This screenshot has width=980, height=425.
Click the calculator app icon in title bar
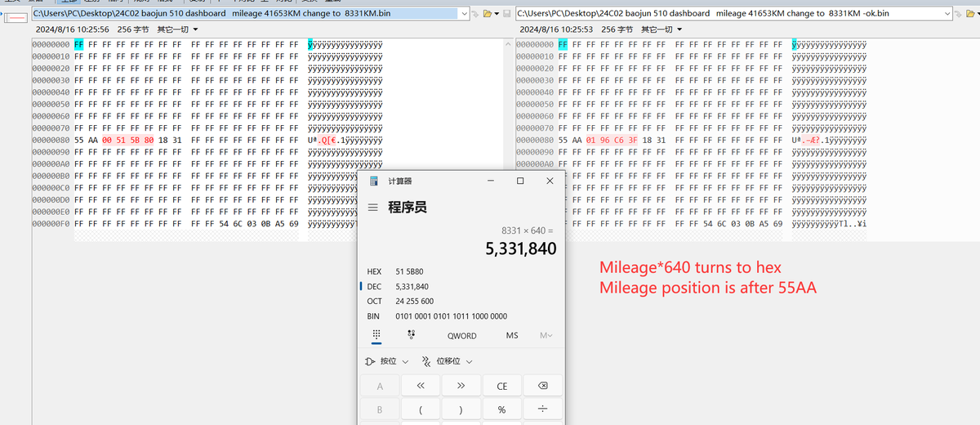pos(374,181)
